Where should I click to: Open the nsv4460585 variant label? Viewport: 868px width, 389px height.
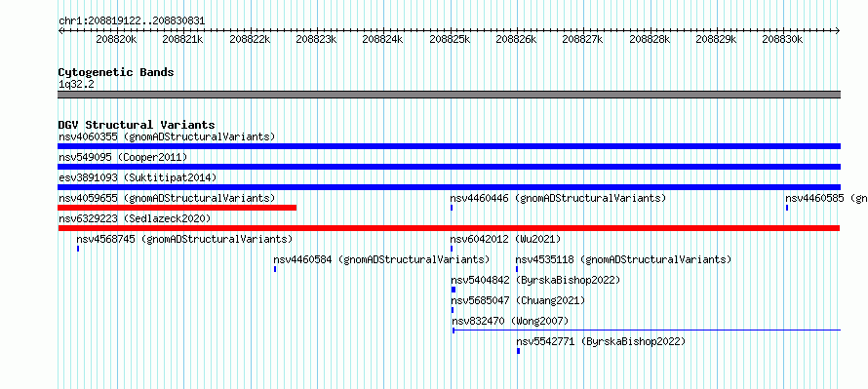[826, 198]
